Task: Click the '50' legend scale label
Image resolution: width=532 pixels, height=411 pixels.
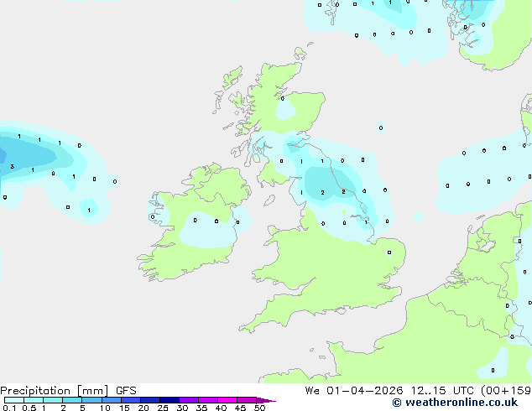Action: point(259,408)
